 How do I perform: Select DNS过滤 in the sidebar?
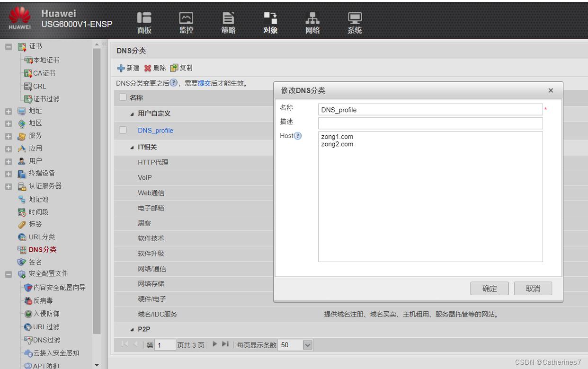click(x=46, y=340)
